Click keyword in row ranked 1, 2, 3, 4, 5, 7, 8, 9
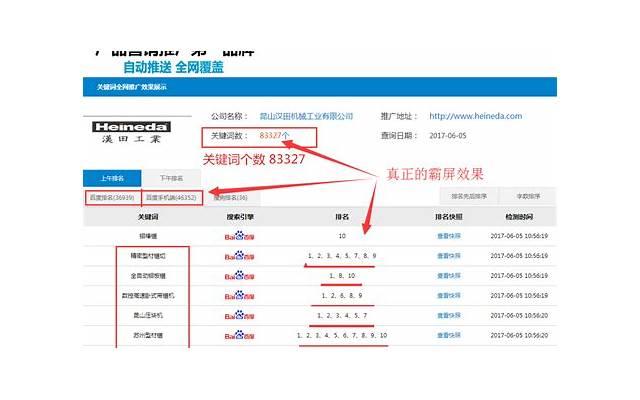This screenshot has height=400, width=640. (x=148, y=256)
